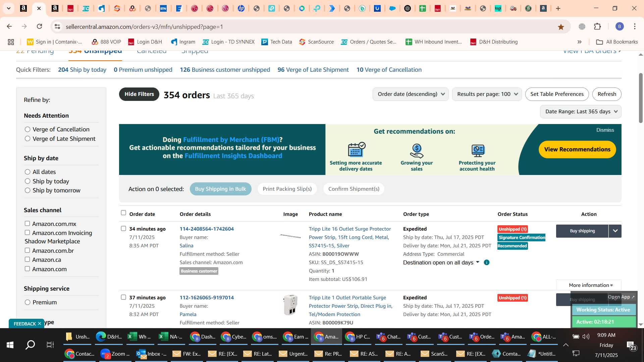644x362 pixels.
Task: Click volume speaker tray icon
Action: 586,337
